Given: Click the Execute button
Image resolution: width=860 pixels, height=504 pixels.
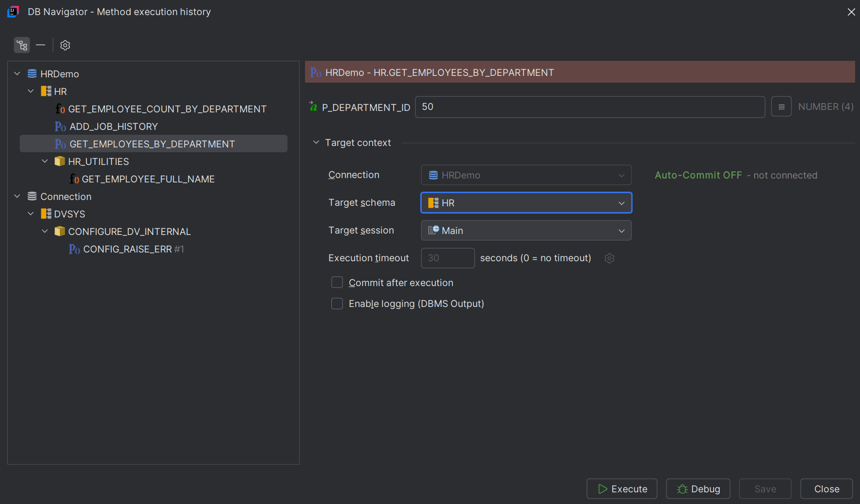Looking at the screenshot, I should (622, 488).
